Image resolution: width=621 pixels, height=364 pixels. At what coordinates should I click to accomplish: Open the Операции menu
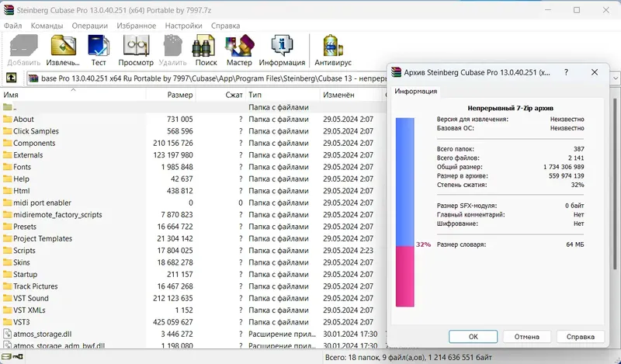[x=89, y=26]
